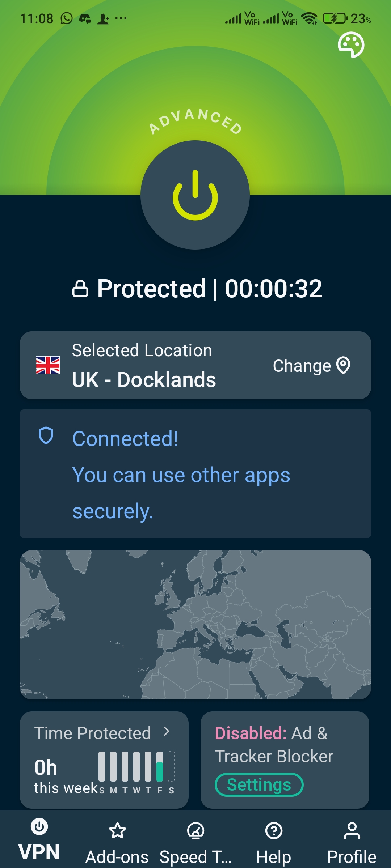Tap the UK - Docklands location name
This screenshot has height=868, width=391.
(144, 380)
